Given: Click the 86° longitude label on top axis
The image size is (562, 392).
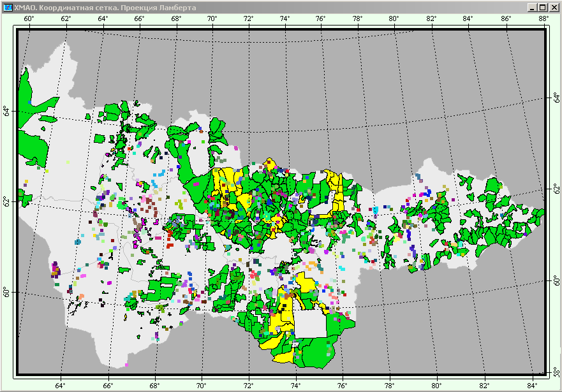Looking at the screenshot, I should pos(506,18).
